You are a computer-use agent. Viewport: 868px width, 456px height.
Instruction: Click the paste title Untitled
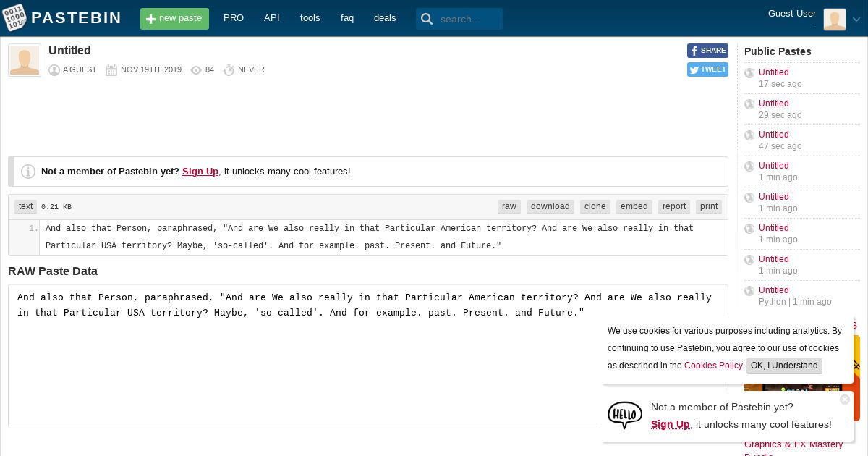coord(69,51)
